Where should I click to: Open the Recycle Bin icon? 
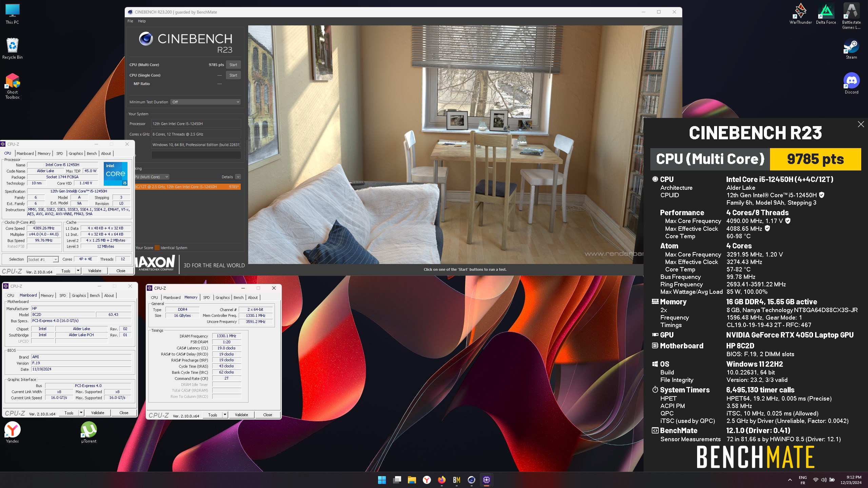tap(13, 48)
